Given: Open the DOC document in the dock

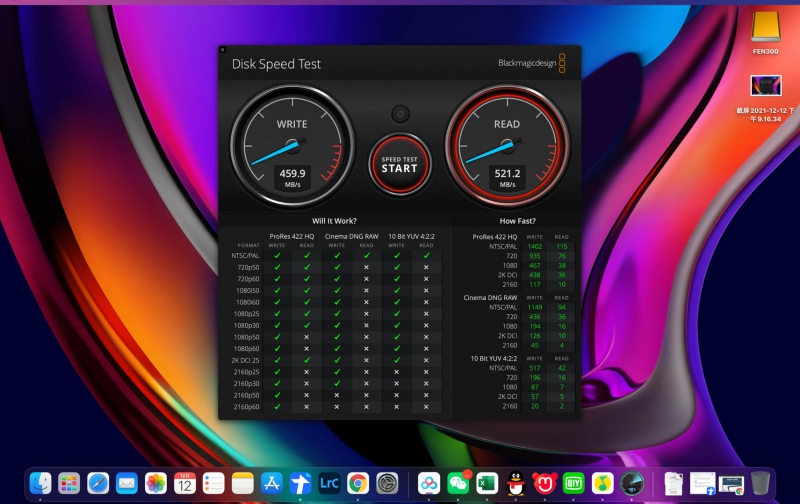Looking at the screenshot, I should [673, 483].
